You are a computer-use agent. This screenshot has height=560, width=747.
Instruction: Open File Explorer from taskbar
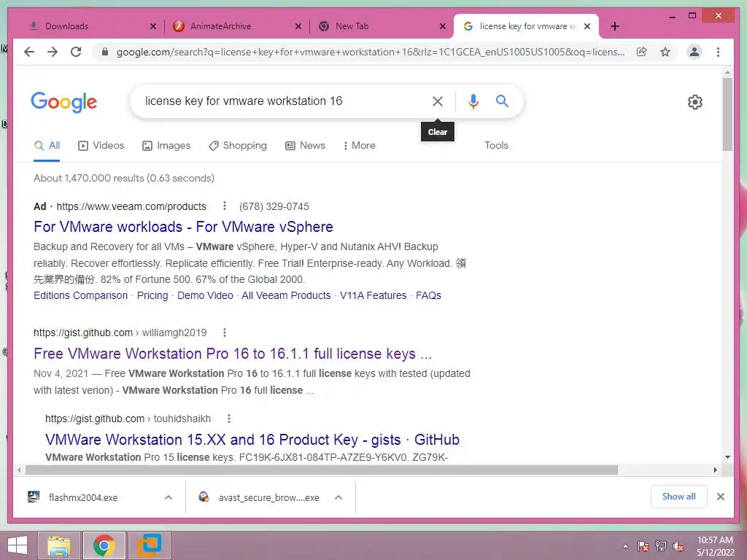point(58,545)
